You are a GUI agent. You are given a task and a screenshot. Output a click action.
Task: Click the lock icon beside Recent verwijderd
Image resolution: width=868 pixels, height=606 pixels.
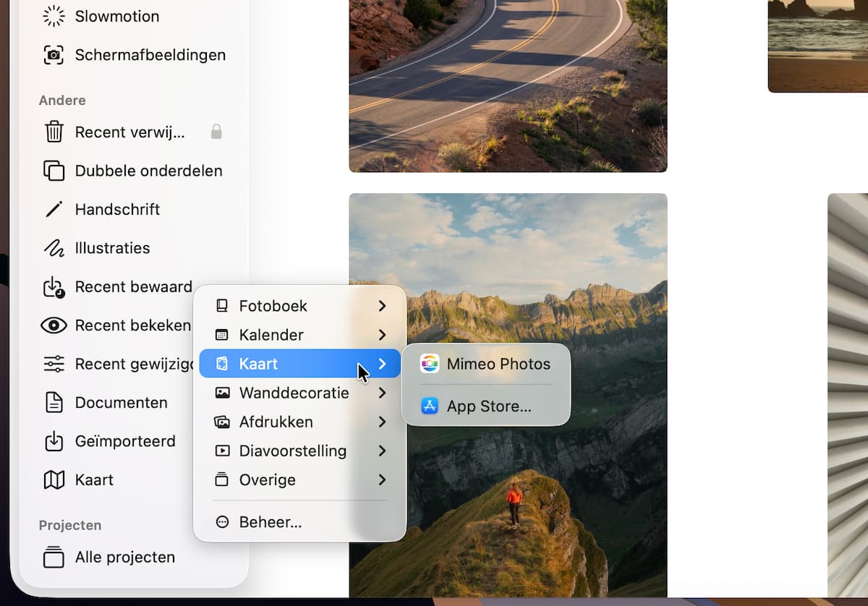216,132
